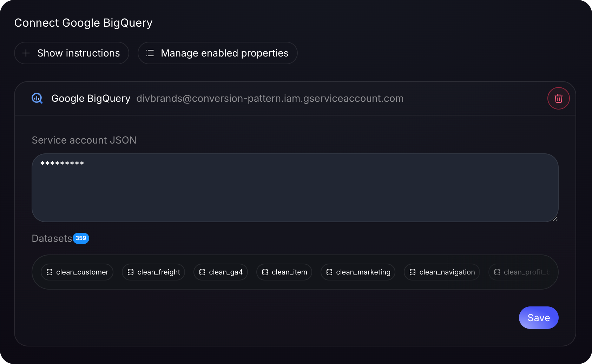Focus the Service account JSON textarea
The width and height of the screenshot is (592, 364).
(x=295, y=188)
